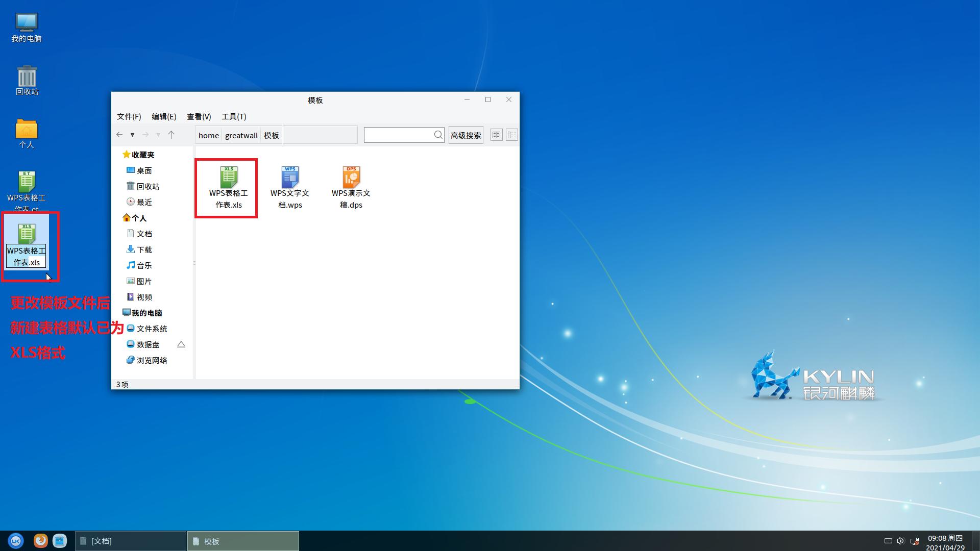Switch to list view mode

pyautogui.click(x=511, y=135)
